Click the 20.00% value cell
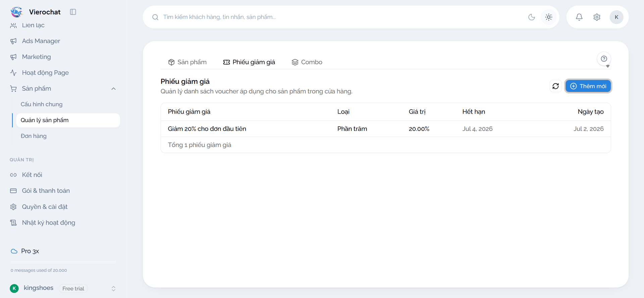Image resolution: width=644 pixels, height=298 pixels. pos(419,129)
